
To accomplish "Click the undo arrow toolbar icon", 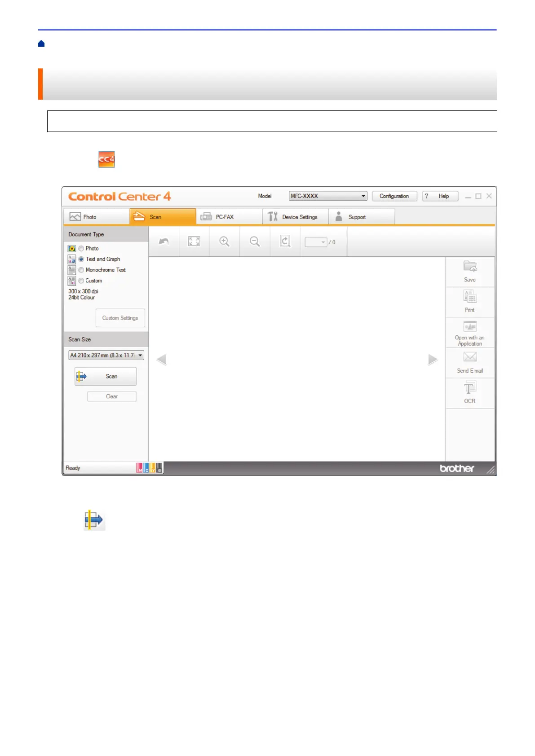I will click(164, 242).
